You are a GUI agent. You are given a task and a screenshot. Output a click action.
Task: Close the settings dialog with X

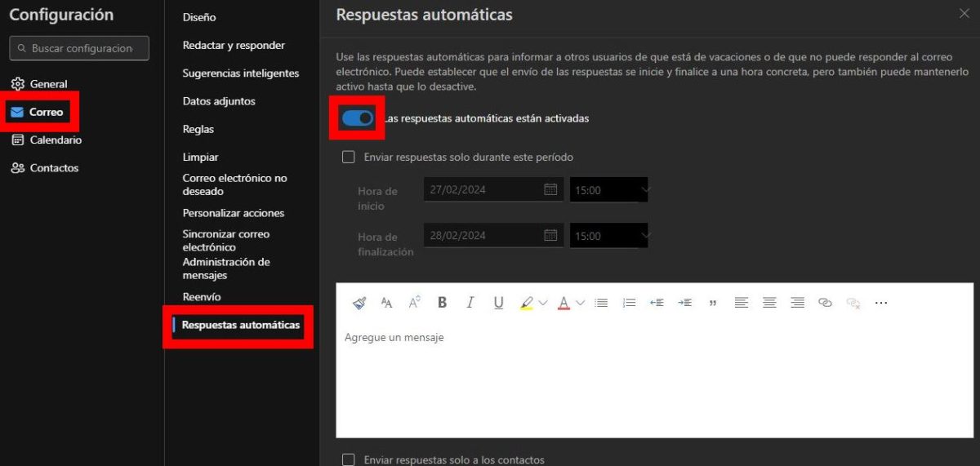[x=964, y=13]
